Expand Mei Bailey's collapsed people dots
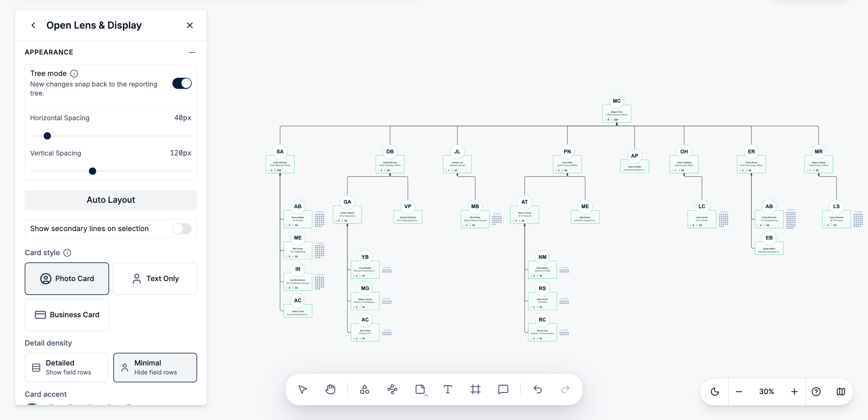 [497, 219]
